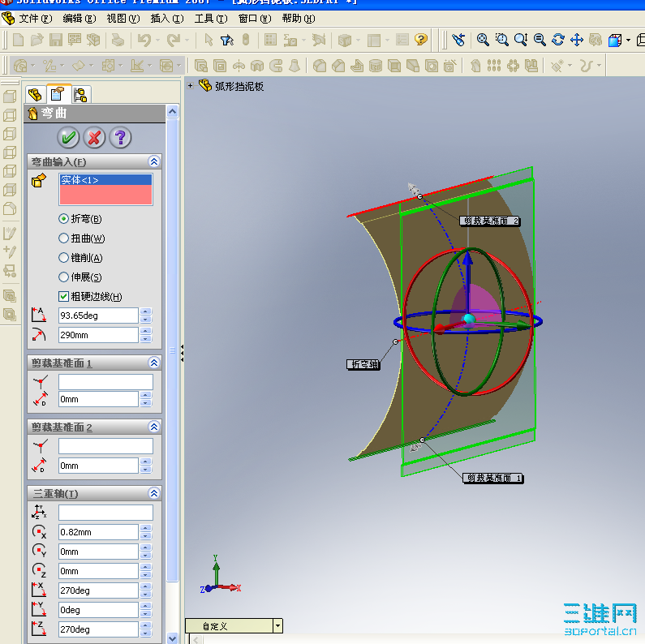Cancel the Flex feature with red X

click(x=94, y=137)
